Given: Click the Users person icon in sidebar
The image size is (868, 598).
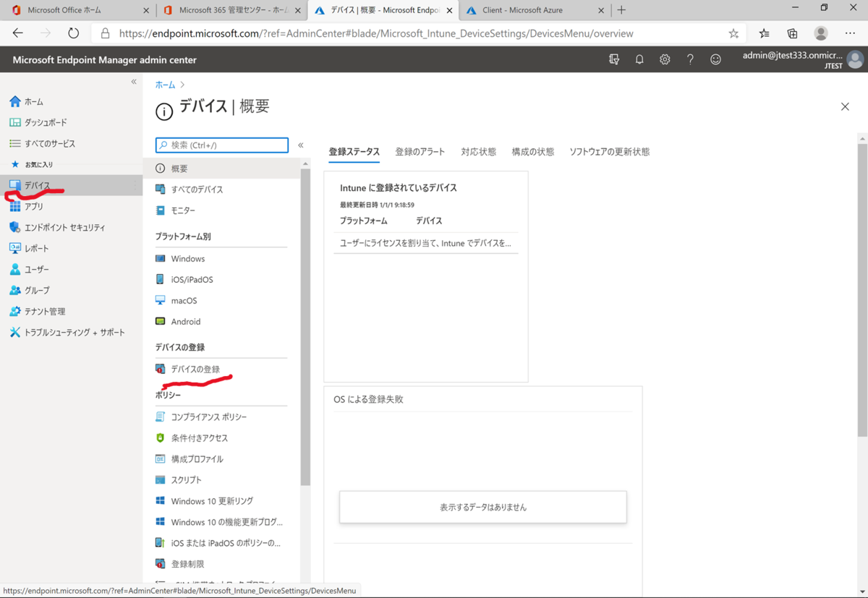Looking at the screenshot, I should pos(15,270).
